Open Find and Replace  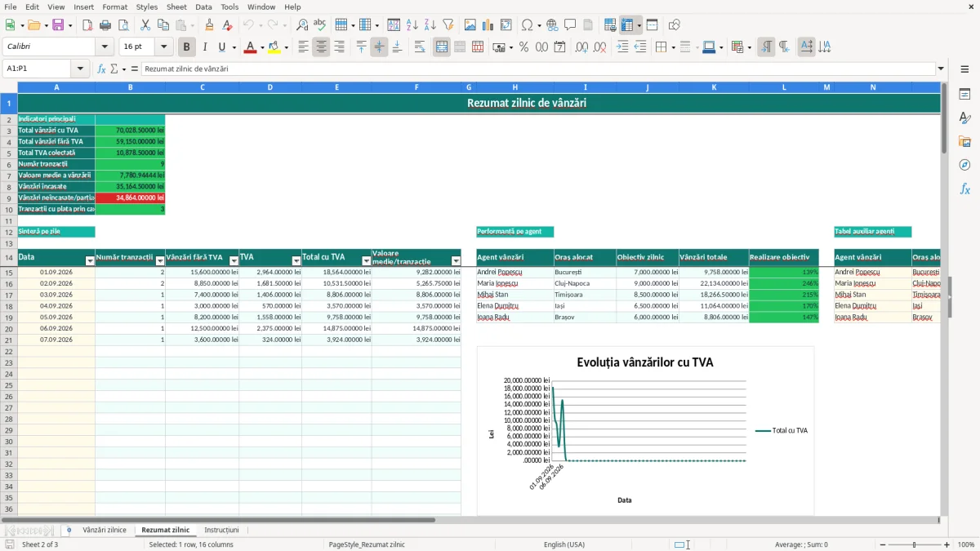pyautogui.click(x=302, y=25)
